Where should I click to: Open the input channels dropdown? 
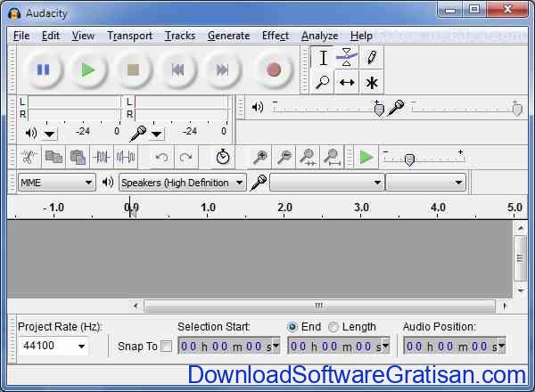[x=425, y=183]
